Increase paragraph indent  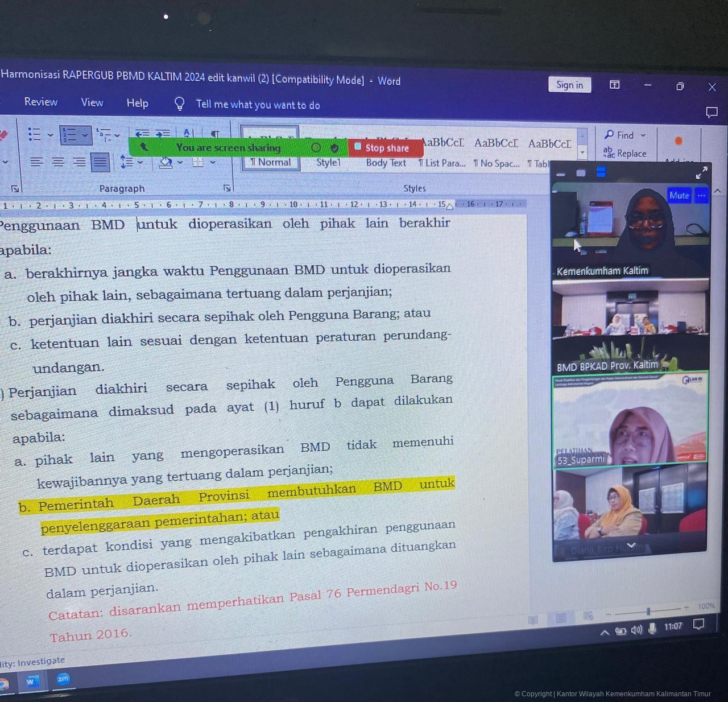(163, 134)
